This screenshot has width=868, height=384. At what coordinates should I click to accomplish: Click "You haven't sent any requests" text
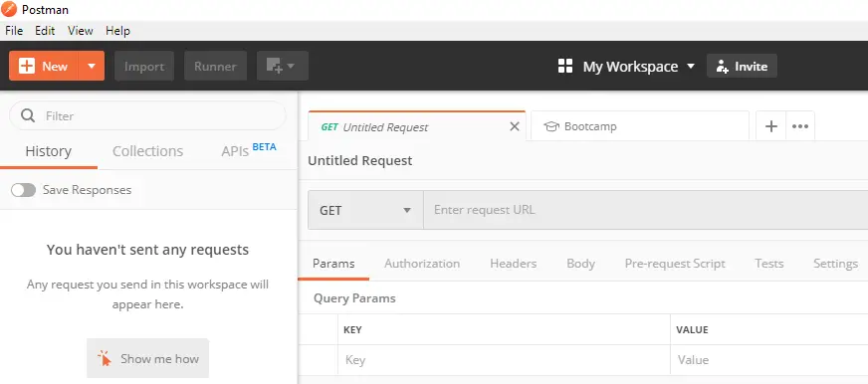(147, 250)
